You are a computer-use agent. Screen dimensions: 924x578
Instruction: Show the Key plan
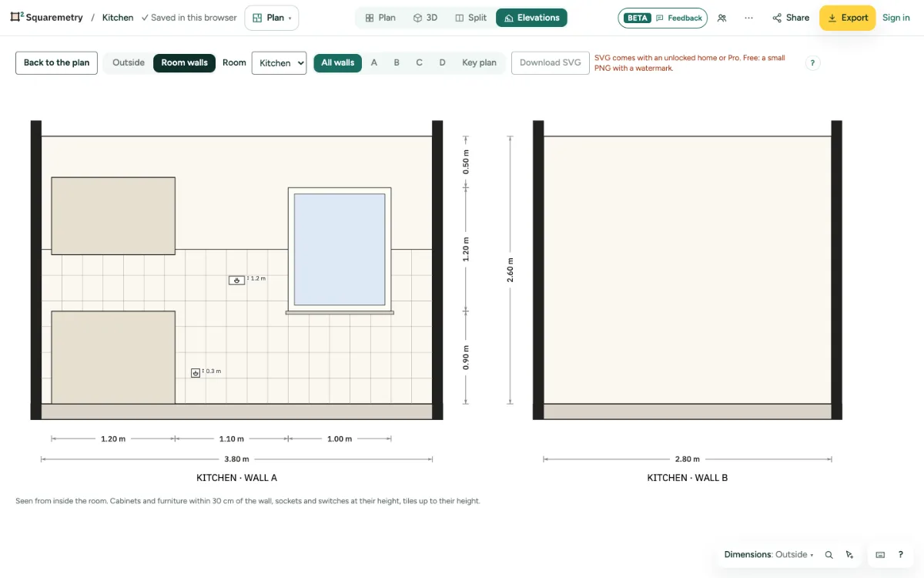(x=479, y=62)
